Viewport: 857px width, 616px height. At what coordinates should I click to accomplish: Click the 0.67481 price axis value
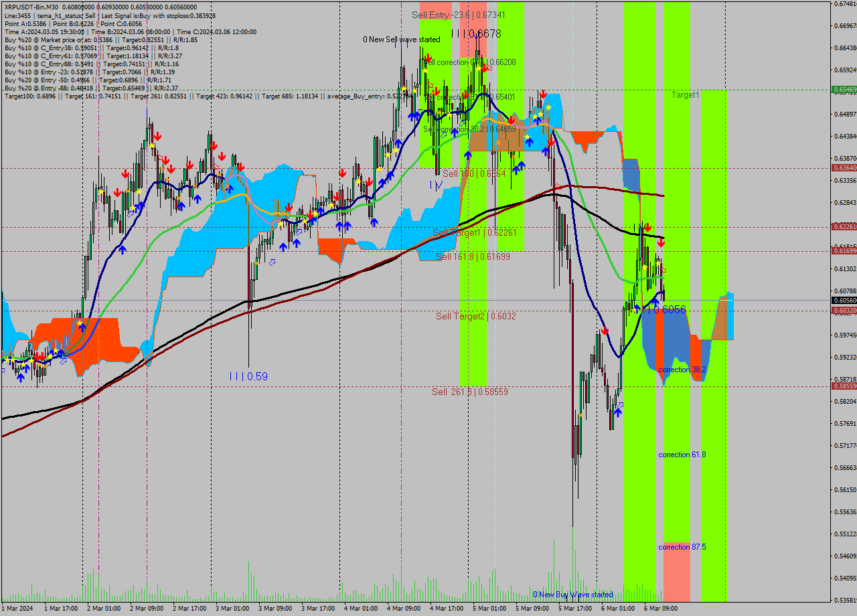point(844,4)
